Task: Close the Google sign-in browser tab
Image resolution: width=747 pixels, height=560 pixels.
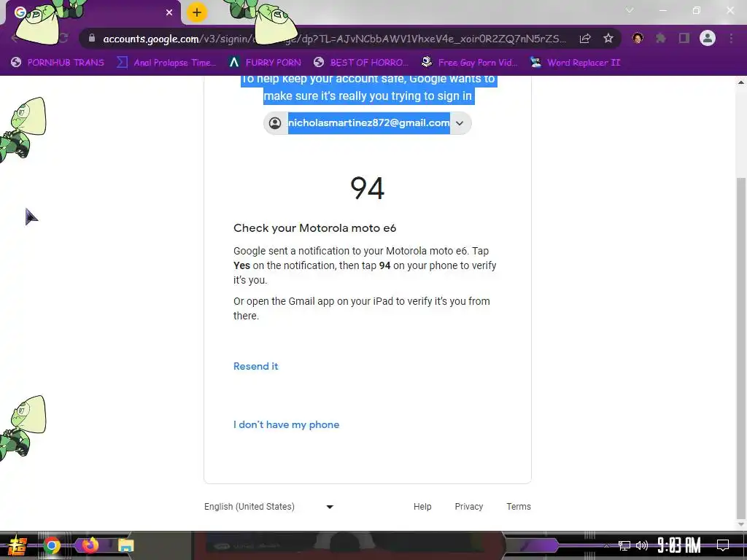Action: 169,13
